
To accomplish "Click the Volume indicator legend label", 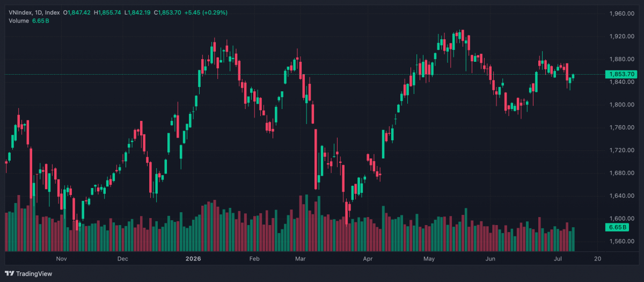I will pos(18,21).
